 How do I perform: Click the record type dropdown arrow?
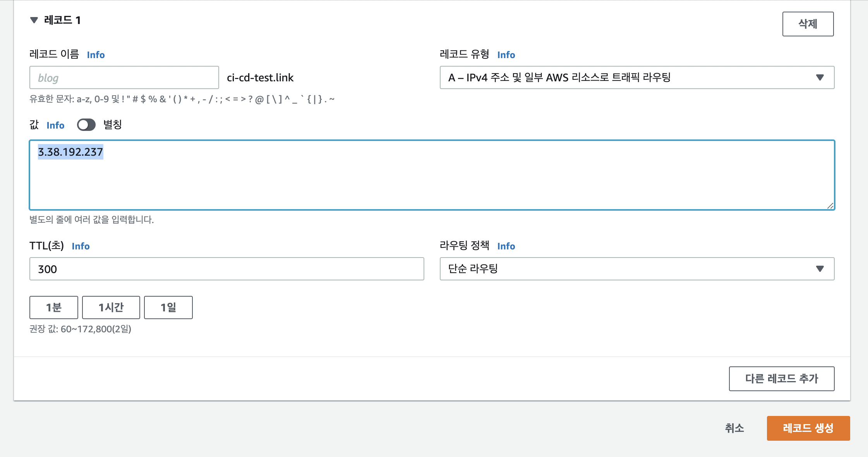pyautogui.click(x=820, y=77)
